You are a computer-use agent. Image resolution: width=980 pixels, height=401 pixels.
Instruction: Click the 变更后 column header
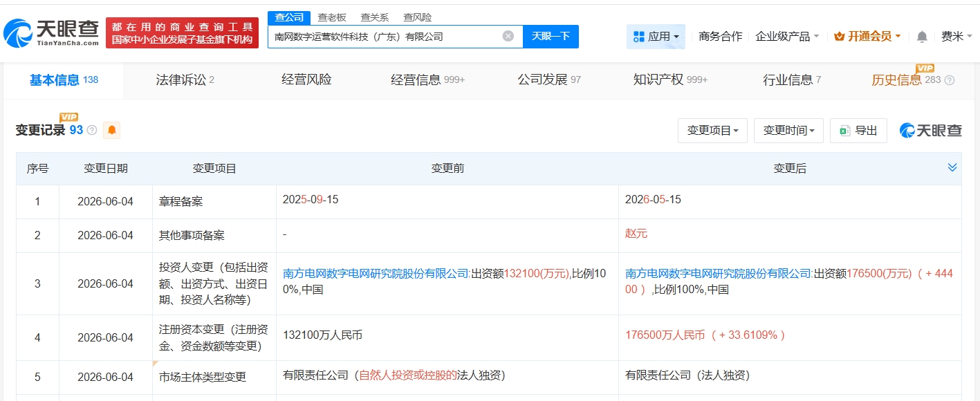coord(790,168)
